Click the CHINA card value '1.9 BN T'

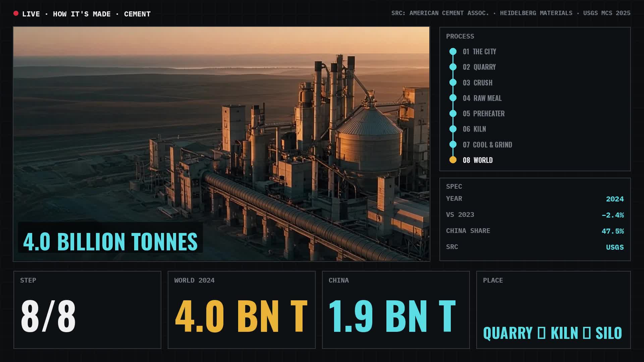click(392, 316)
